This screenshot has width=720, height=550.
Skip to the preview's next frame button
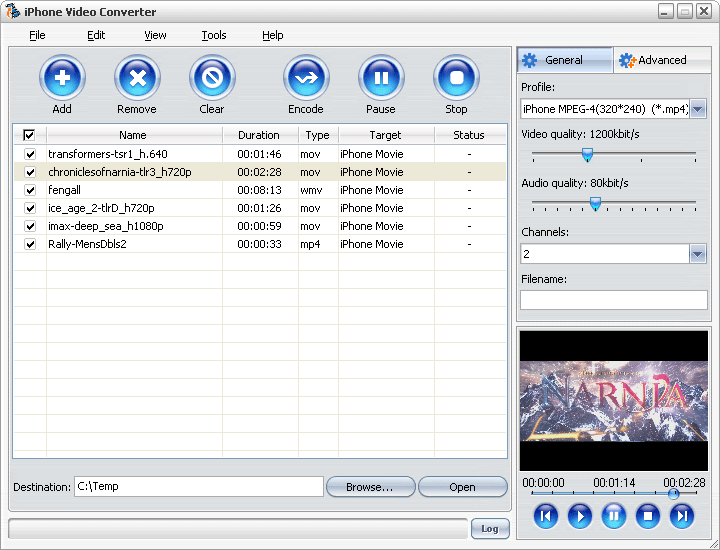coord(681,516)
